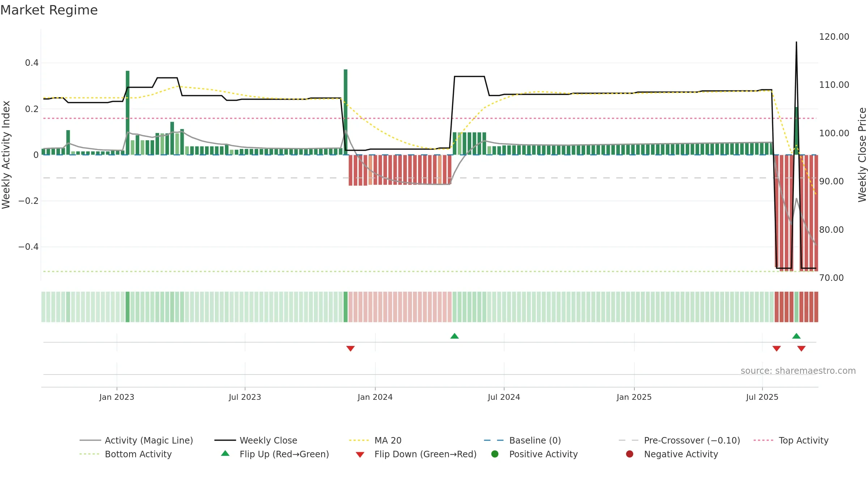The height and width of the screenshot is (488, 868).
Task: Click the Jul 2023 x-axis label
Action: (x=245, y=397)
